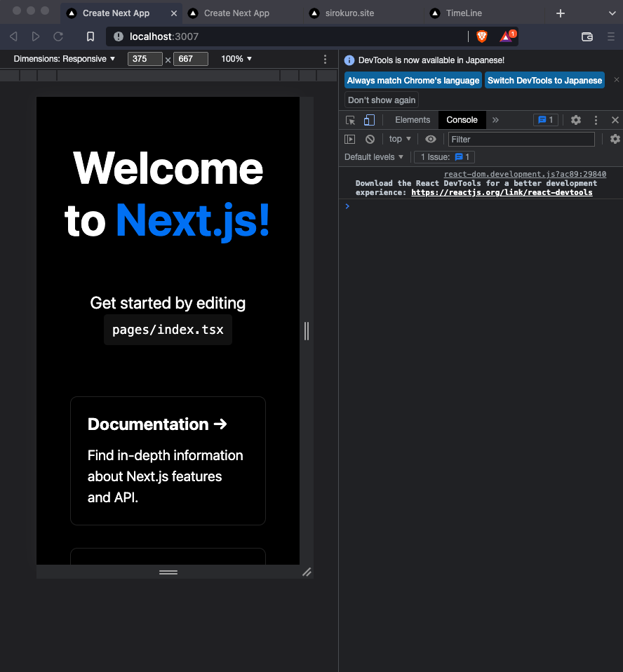Close the first Create Next App tab

pyautogui.click(x=174, y=13)
